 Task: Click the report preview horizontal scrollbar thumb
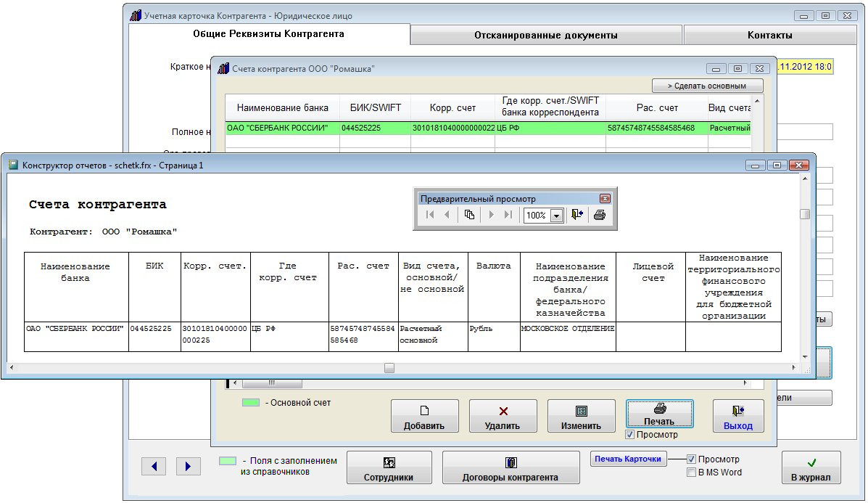click(x=389, y=368)
